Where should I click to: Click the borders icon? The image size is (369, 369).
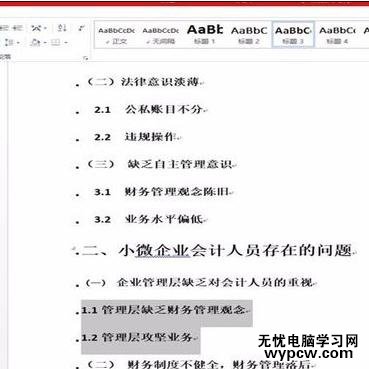(x=56, y=43)
